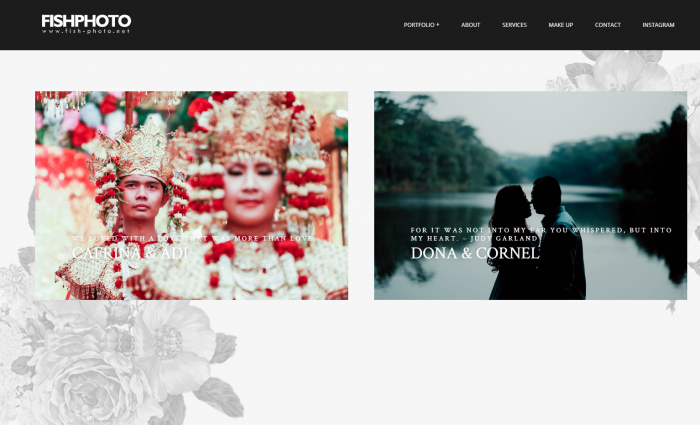The image size is (700, 425).
Task: Click the quote above Catrina & Adi
Action: point(191,238)
